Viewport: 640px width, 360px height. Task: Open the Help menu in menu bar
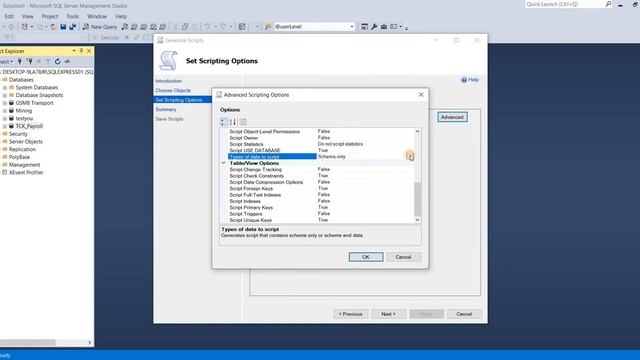[121, 16]
